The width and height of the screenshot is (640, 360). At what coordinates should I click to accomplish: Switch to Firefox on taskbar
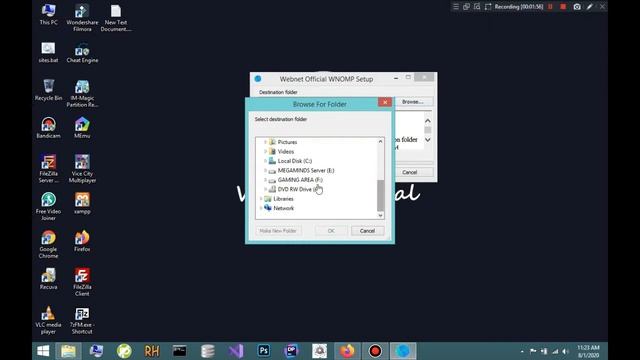tap(347, 351)
